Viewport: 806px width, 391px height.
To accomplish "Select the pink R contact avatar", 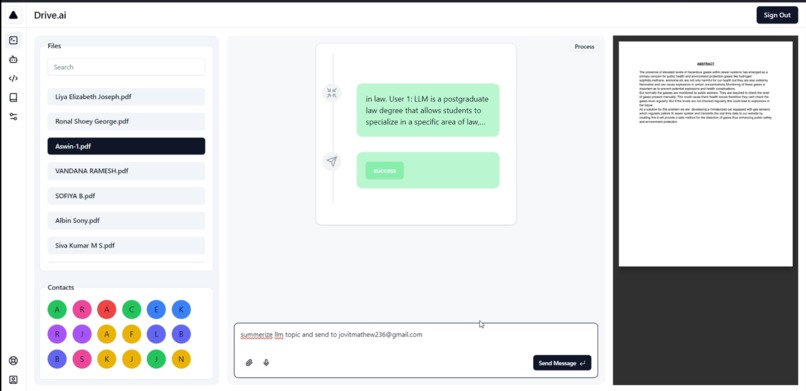I will [82, 309].
